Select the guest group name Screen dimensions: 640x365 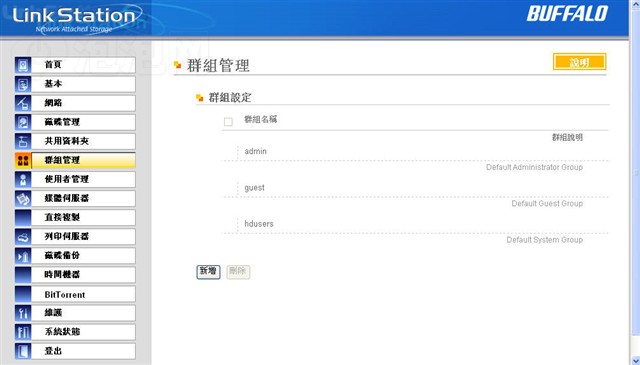coord(254,188)
